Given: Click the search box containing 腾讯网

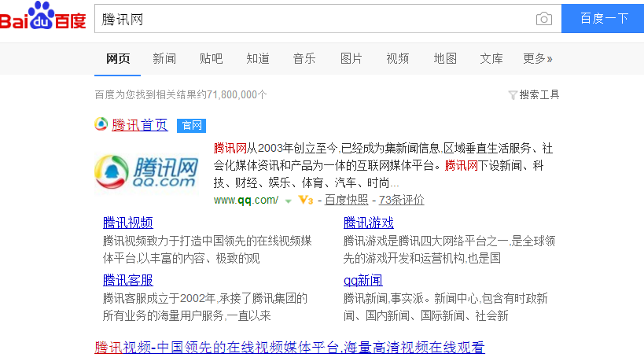Looking at the screenshot, I should pos(328,18).
